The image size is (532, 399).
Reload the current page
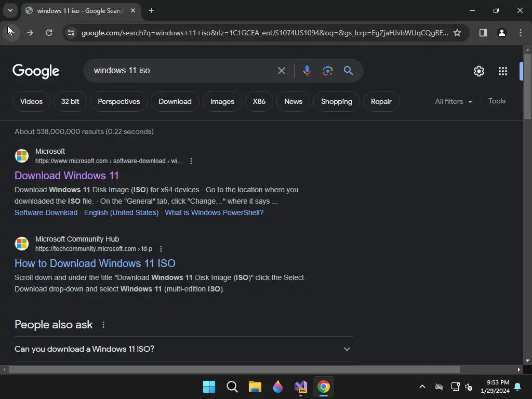[49, 33]
